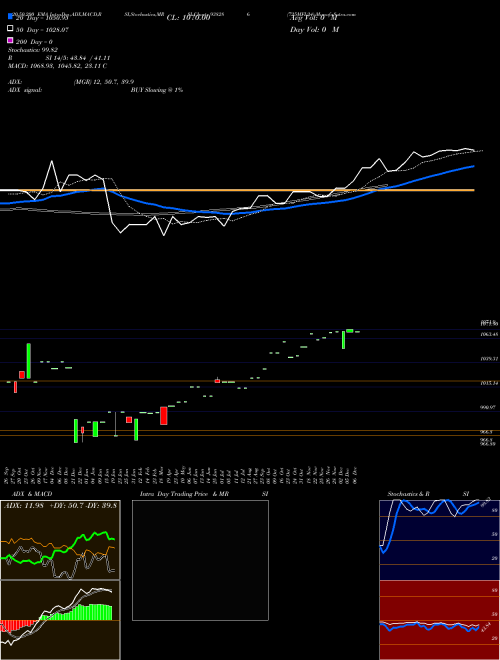Image resolution: width=500 pixels, height=660 pixels.
Task: Click the 'BUY Slowing @ 1%' signal text
Action: 157,90
